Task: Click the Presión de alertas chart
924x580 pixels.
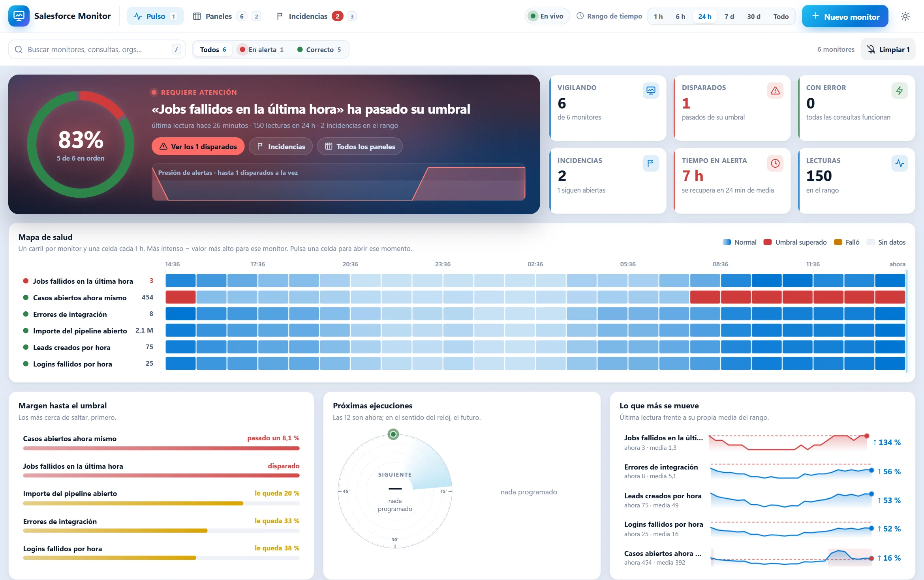Action: point(339,182)
